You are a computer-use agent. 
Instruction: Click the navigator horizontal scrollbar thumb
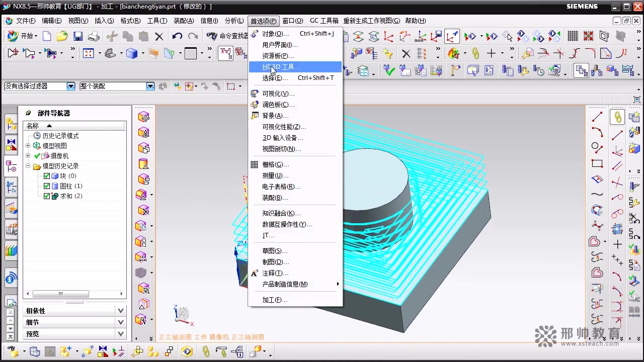click(x=61, y=294)
